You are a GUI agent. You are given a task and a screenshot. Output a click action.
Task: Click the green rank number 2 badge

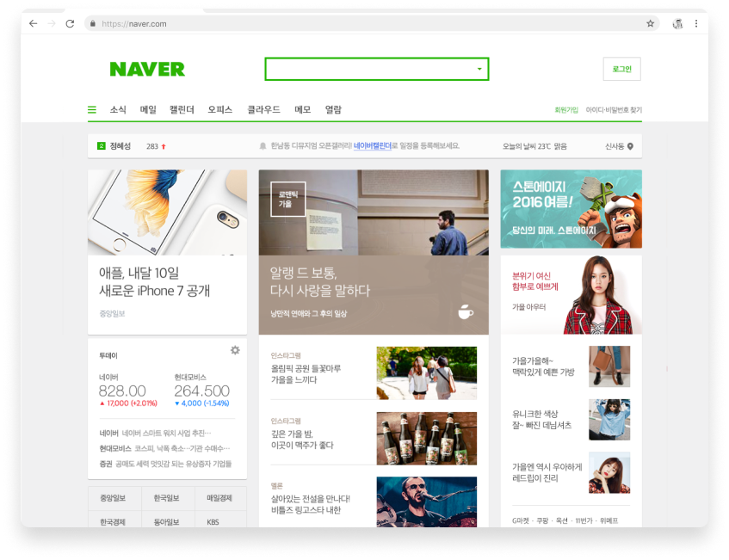point(101,146)
